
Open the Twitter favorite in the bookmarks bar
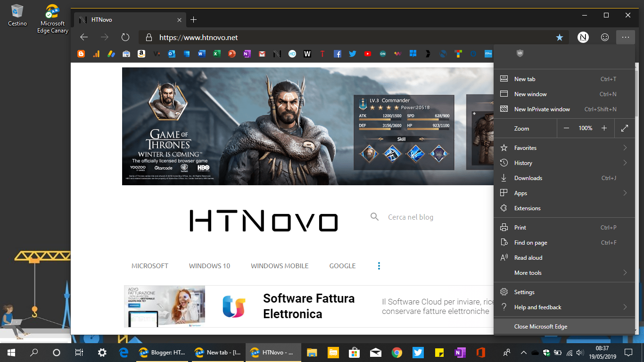point(353,54)
